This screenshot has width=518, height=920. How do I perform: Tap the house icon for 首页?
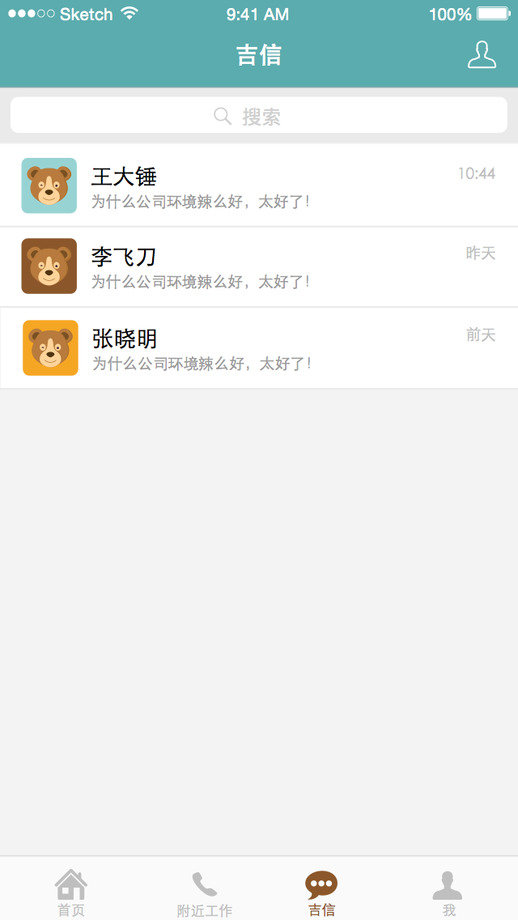[x=71, y=884]
